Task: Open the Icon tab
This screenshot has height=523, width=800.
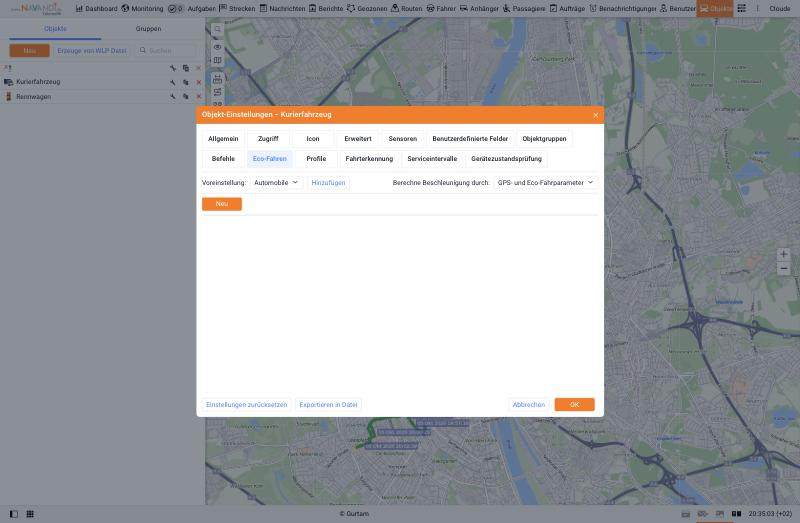Action: click(x=313, y=139)
